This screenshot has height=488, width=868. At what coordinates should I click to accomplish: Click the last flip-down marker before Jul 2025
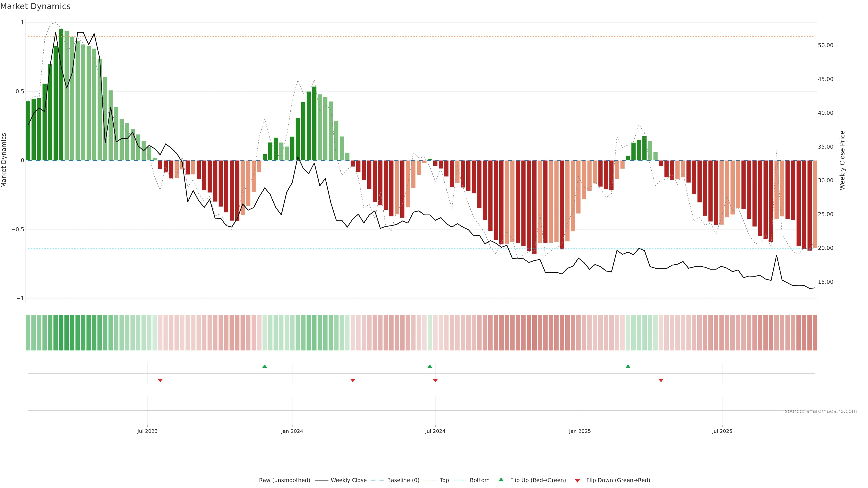tap(661, 380)
